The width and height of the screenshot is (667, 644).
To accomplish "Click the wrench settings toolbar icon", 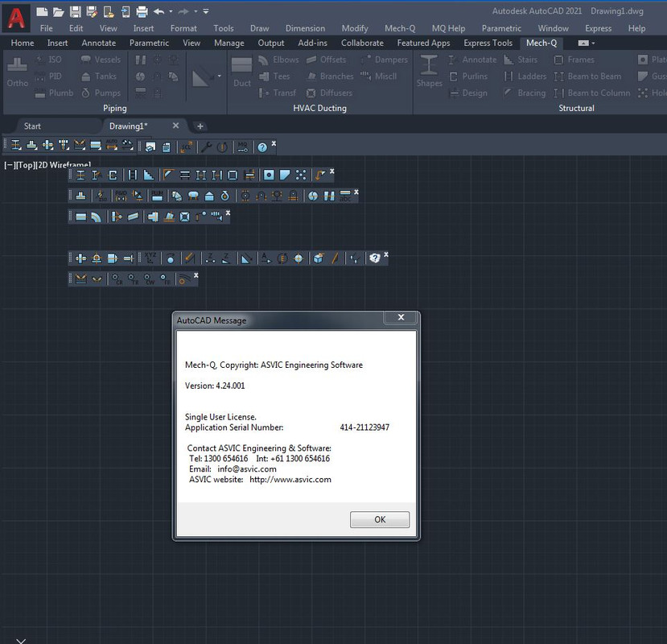I will coord(206,147).
